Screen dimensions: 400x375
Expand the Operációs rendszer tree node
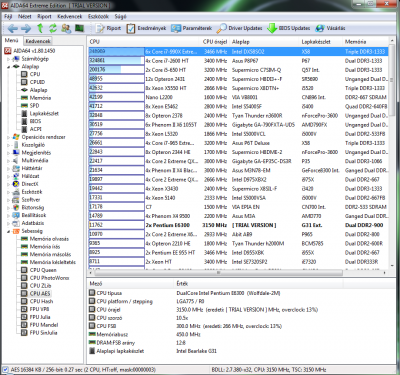tap(8, 137)
